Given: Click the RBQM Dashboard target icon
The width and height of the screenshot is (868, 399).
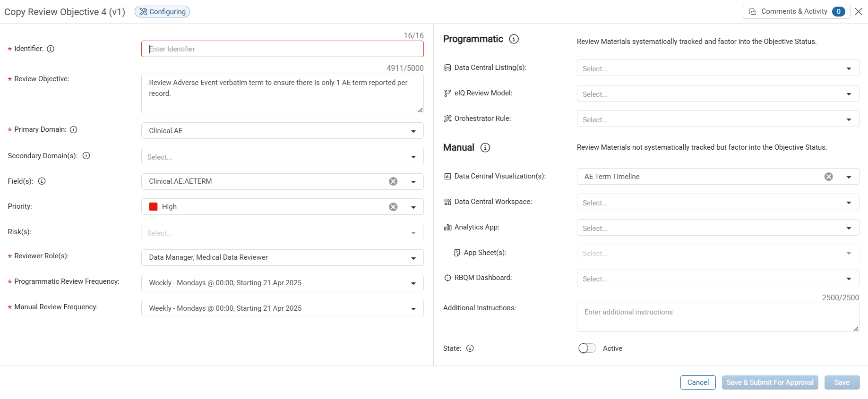Looking at the screenshot, I should point(447,278).
